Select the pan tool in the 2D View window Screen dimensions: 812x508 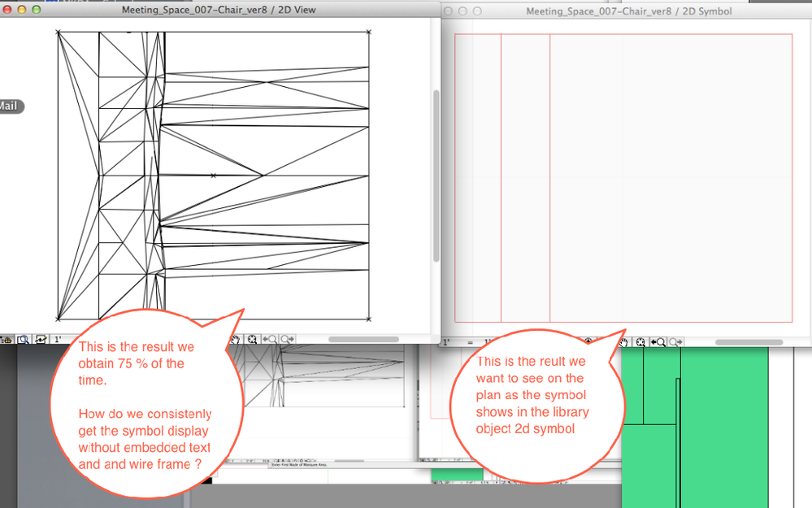[x=235, y=340]
